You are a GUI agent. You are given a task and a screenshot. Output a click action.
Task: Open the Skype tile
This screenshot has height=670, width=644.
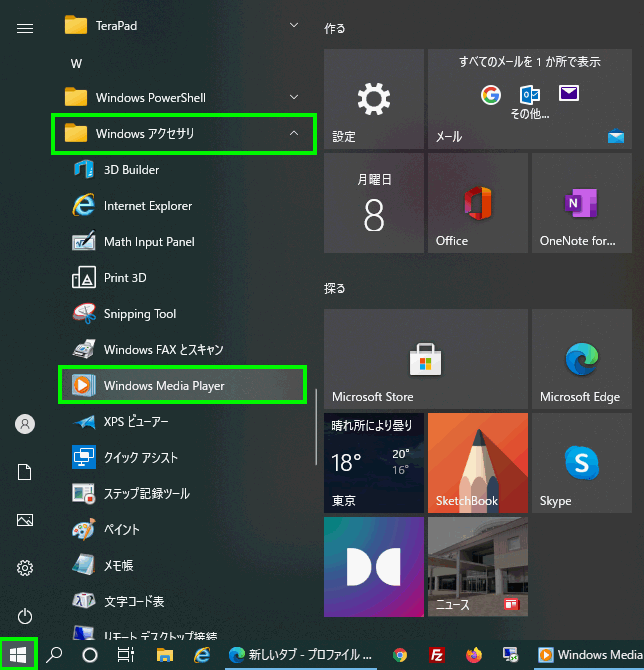click(x=582, y=463)
